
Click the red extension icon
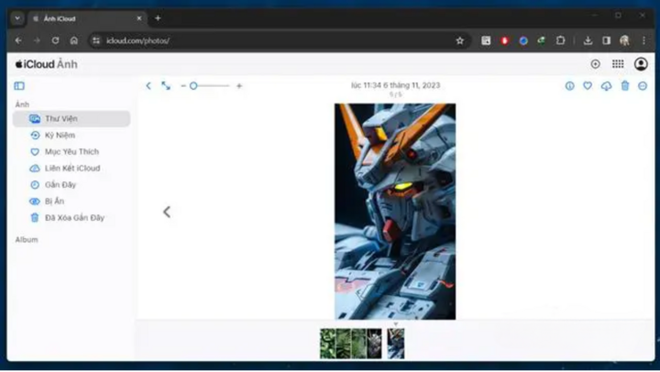(505, 40)
